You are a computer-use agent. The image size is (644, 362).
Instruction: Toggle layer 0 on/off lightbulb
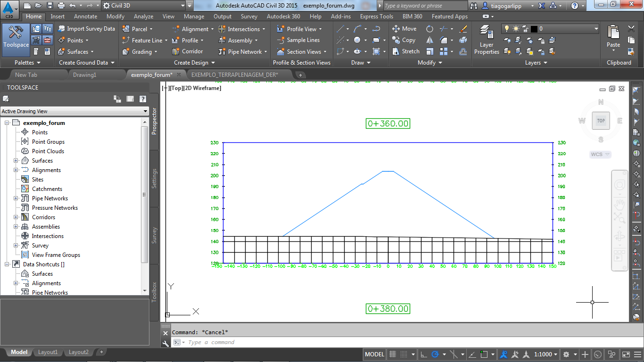click(507, 29)
